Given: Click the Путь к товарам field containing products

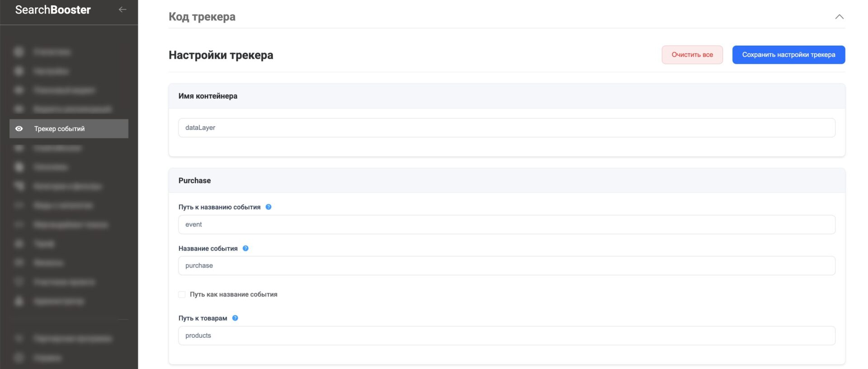Looking at the screenshot, I should point(506,336).
